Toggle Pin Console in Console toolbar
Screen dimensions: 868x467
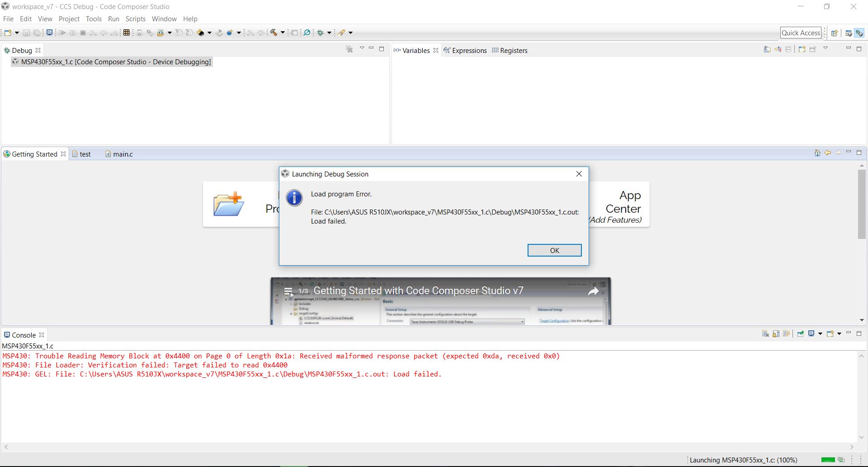click(x=801, y=334)
